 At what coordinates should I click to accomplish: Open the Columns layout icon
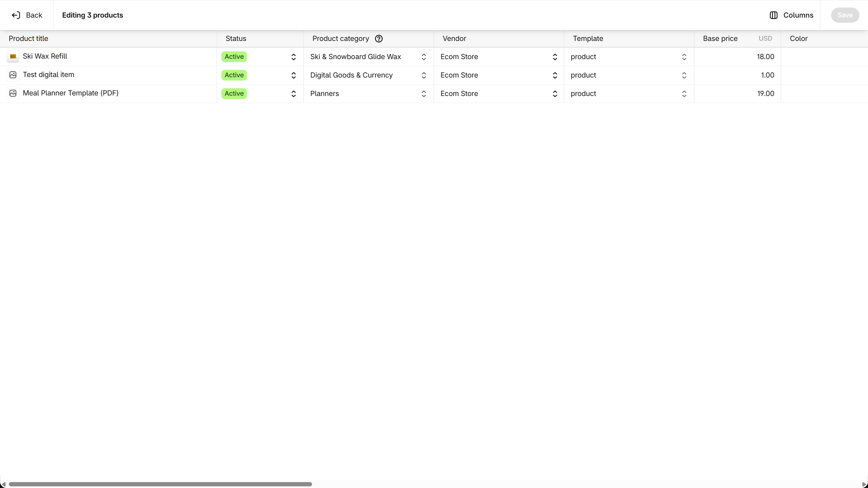point(774,15)
